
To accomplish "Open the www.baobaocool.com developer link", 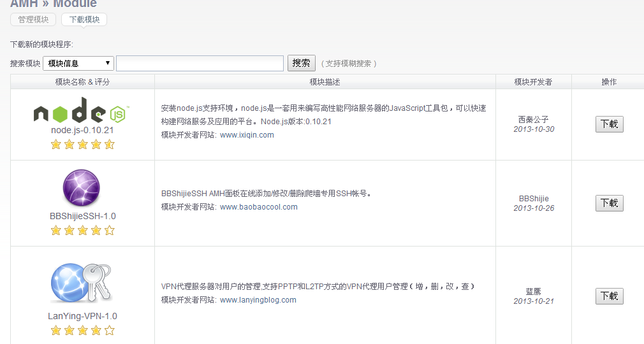I will [258, 207].
